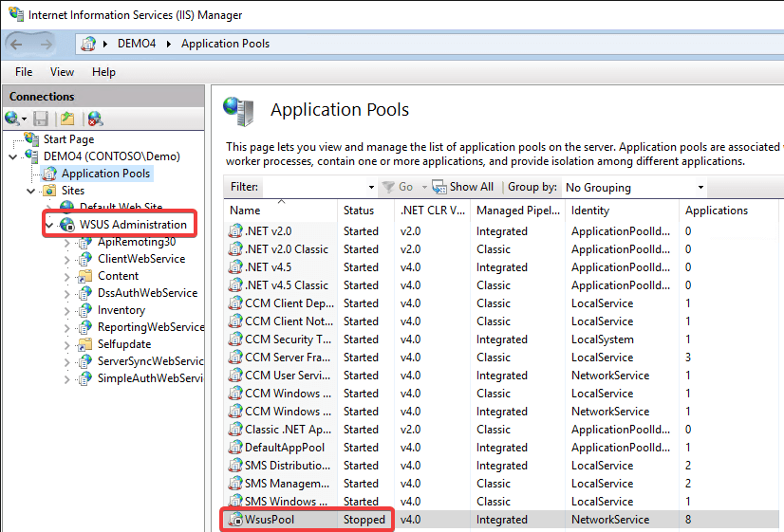The height and width of the screenshot is (532, 784).
Task: Select the WsusPool application pool row
Action: 501,520
